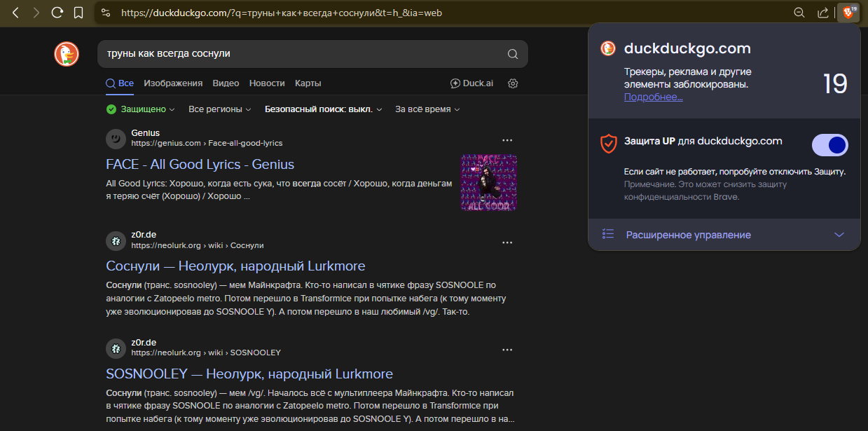Bookmark this page using the bookmark icon
Viewport: 868px width, 431px height.
tap(78, 13)
